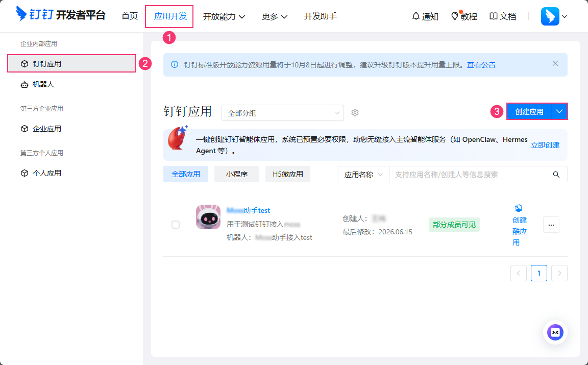Open floating assistant chat icon
The width and height of the screenshot is (588, 365).
[555, 332]
